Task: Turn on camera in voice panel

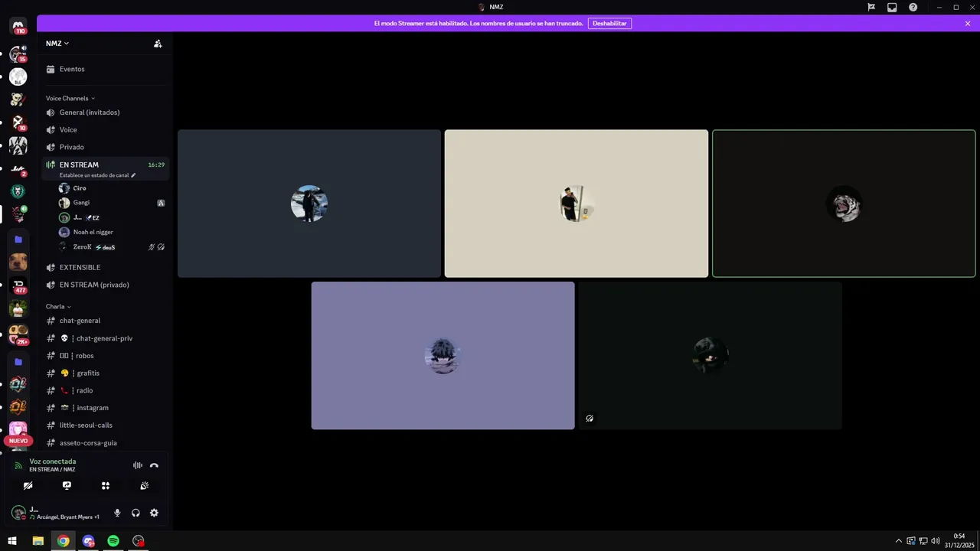Action: coord(28,485)
